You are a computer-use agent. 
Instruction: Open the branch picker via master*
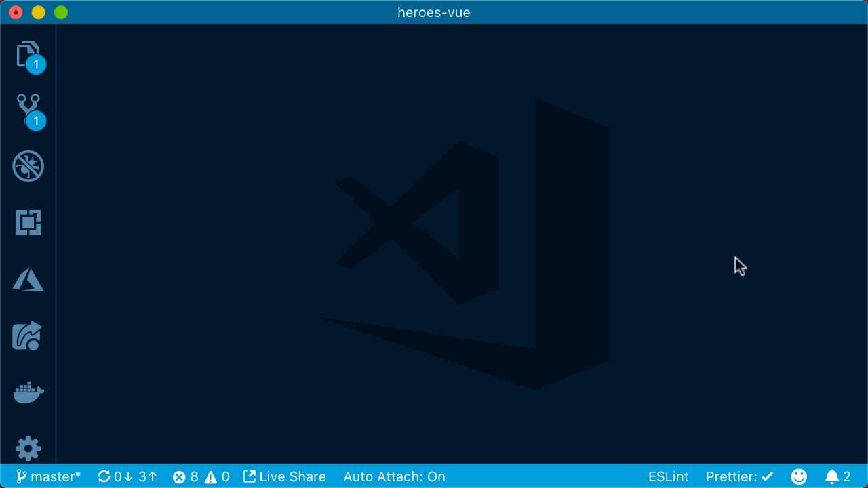[47, 476]
